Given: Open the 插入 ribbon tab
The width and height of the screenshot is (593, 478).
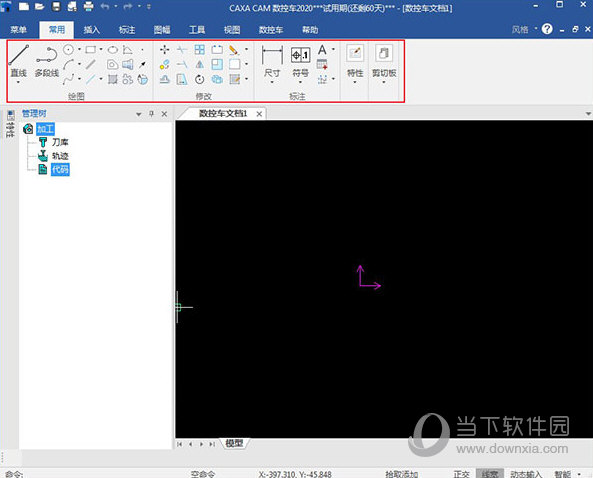Looking at the screenshot, I should [x=91, y=30].
